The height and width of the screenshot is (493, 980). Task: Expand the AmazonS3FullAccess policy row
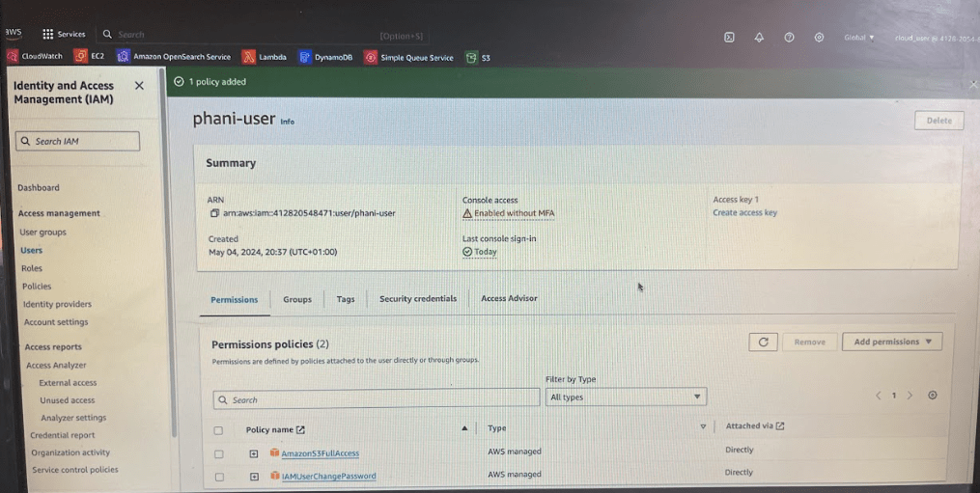[x=254, y=453]
